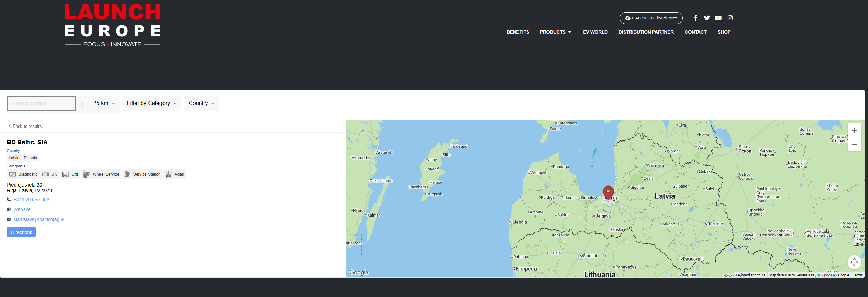
Task: Click the red map pin at Riga
Action: (608, 192)
